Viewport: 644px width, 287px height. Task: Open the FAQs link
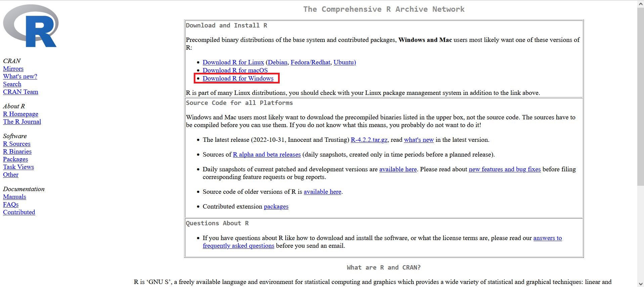(x=11, y=205)
